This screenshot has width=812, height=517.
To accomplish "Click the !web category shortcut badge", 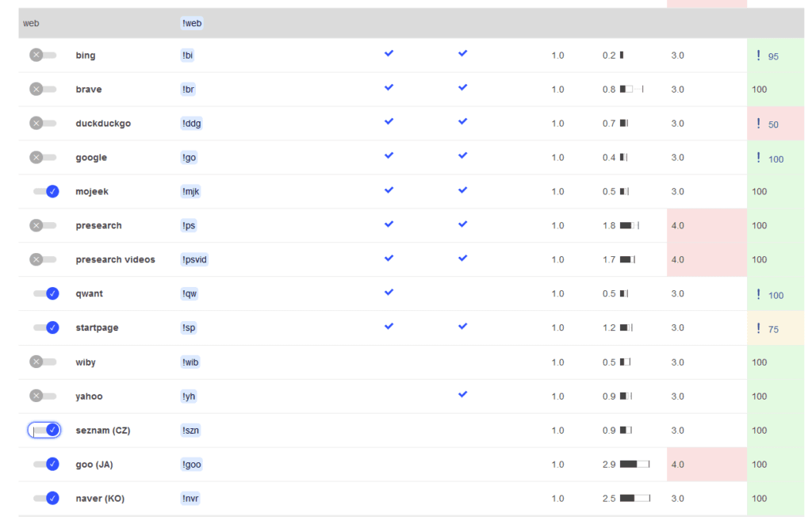I will (192, 23).
